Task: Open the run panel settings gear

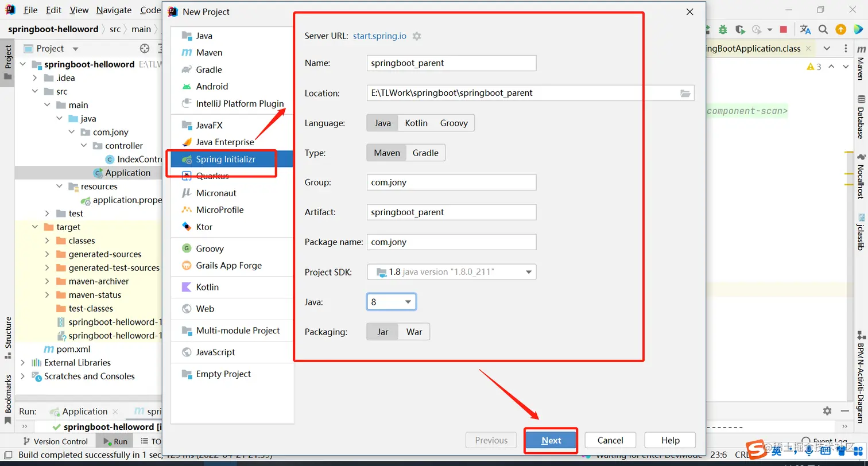Action: click(827, 411)
